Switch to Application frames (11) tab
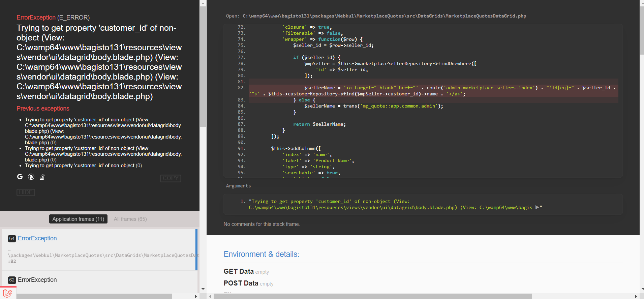 (78, 219)
